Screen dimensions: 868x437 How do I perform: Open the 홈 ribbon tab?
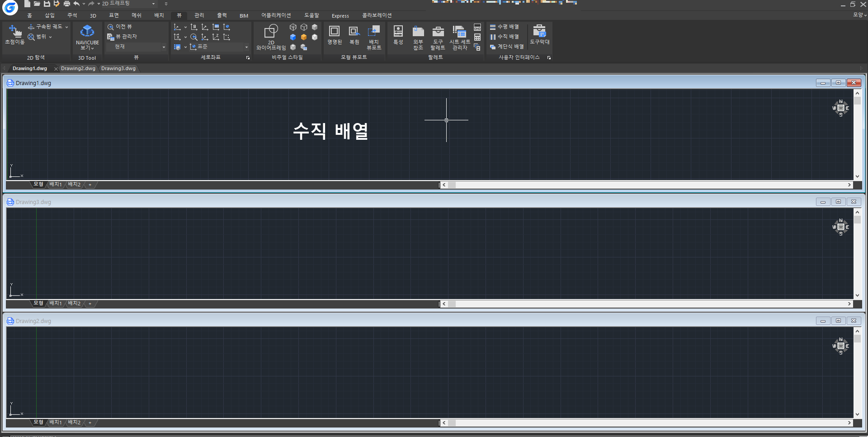click(x=30, y=15)
